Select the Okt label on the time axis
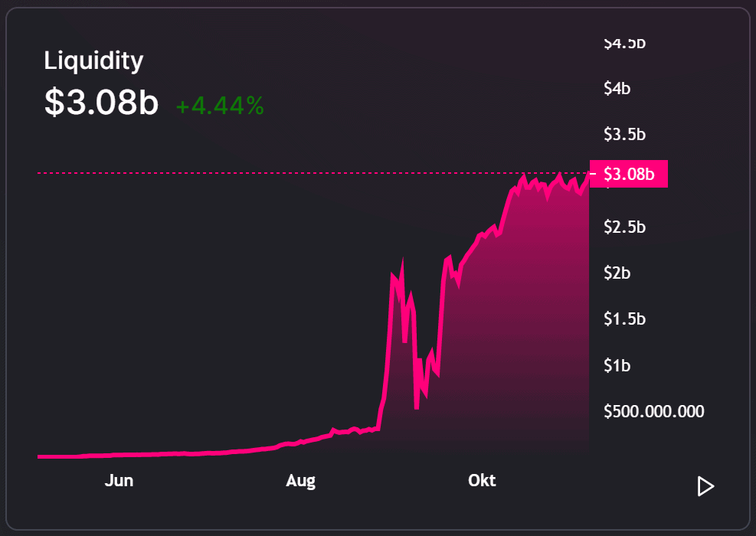The image size is (756, 536). tap(482, 480)
